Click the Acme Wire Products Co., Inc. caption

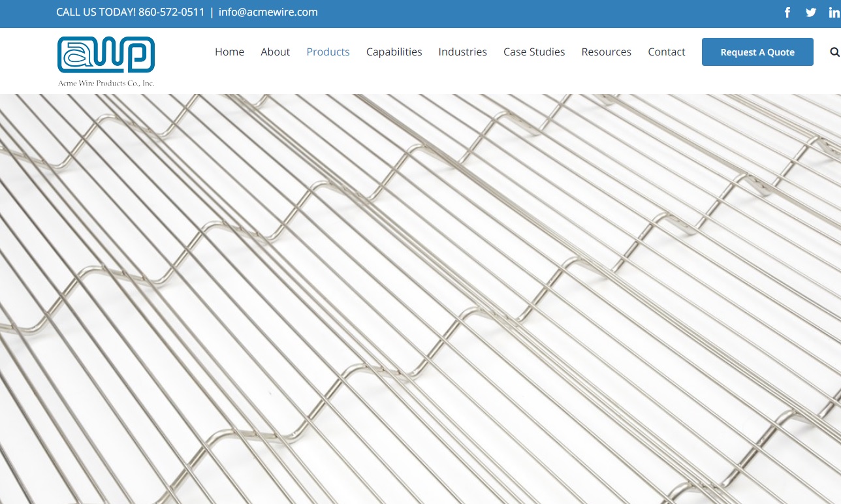tap(106, 83)
